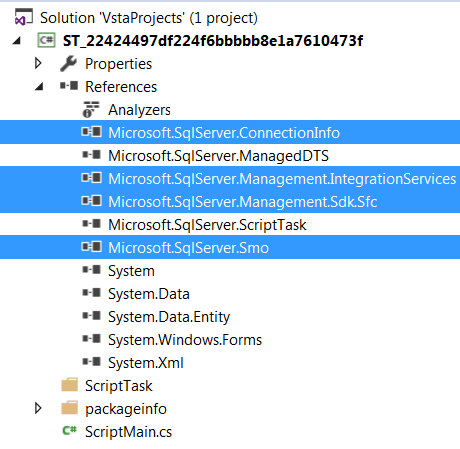This screenshot has width=460, height=449.
Task: Click the Smo reference icon
Action: point(92,247)
